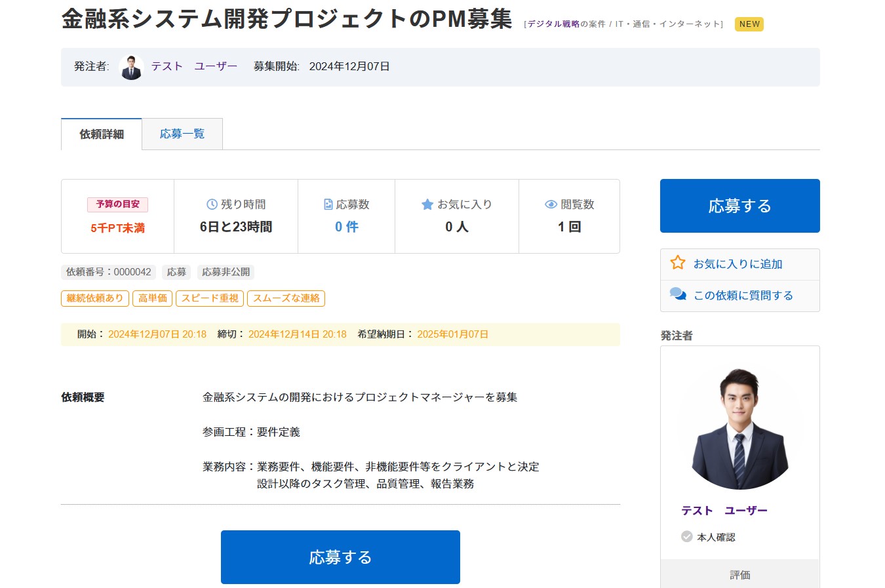Open the デジタル戦略 category link

pyautogui.click(x=553, y=24)
